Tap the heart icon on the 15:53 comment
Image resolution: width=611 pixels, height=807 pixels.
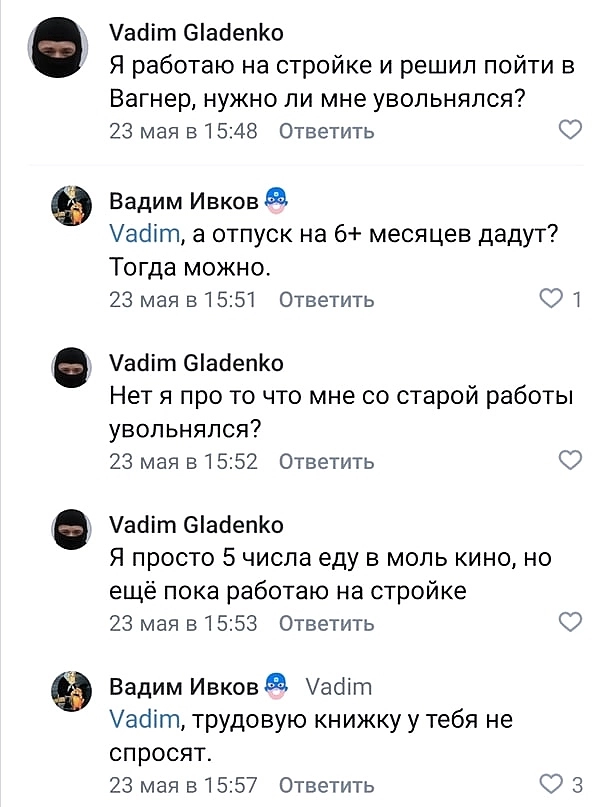pyautogui.click(x=569, y=622)
